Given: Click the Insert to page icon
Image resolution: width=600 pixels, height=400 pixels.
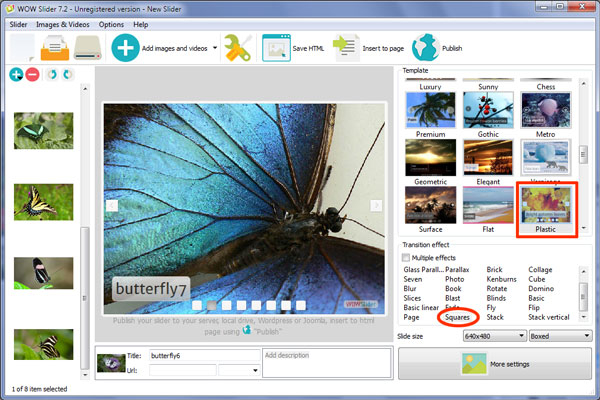Looking at the screenshot, I should pos(346,48).
